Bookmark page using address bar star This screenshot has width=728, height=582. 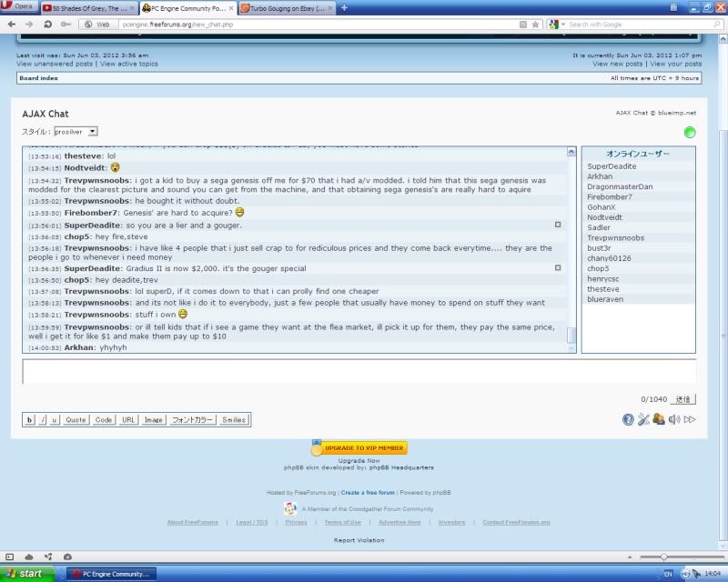[x=536, y=25]
